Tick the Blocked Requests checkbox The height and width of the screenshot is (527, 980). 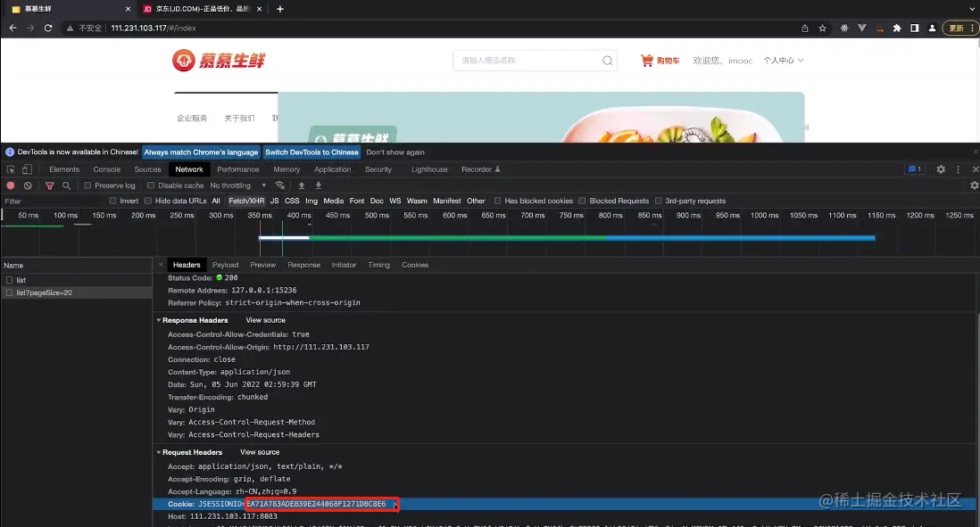tap(582, 201)
